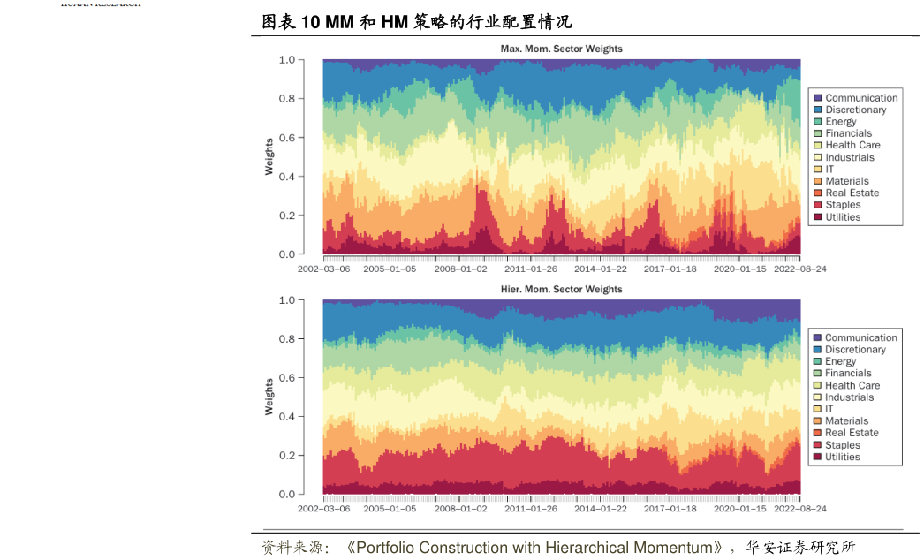This screenshot has width=924, height=560.
Task: Select Financials swatch in bottom chart legend
Action: click(x=818, y=374)
